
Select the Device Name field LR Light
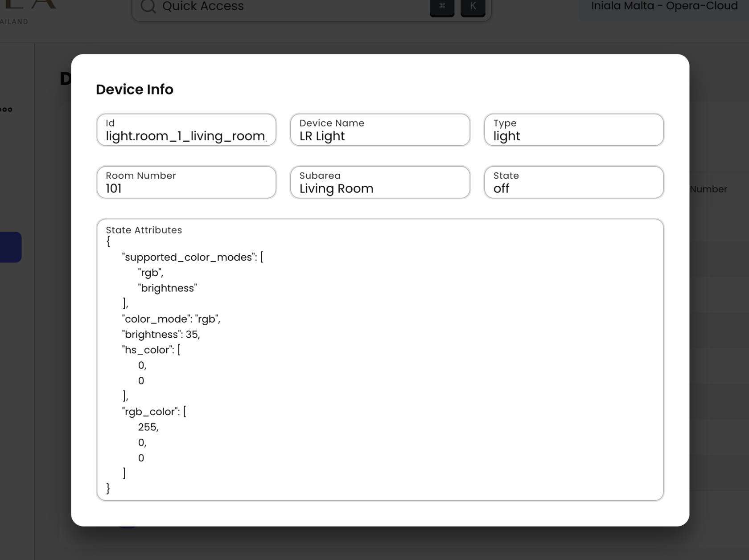[x=380, y=130]
